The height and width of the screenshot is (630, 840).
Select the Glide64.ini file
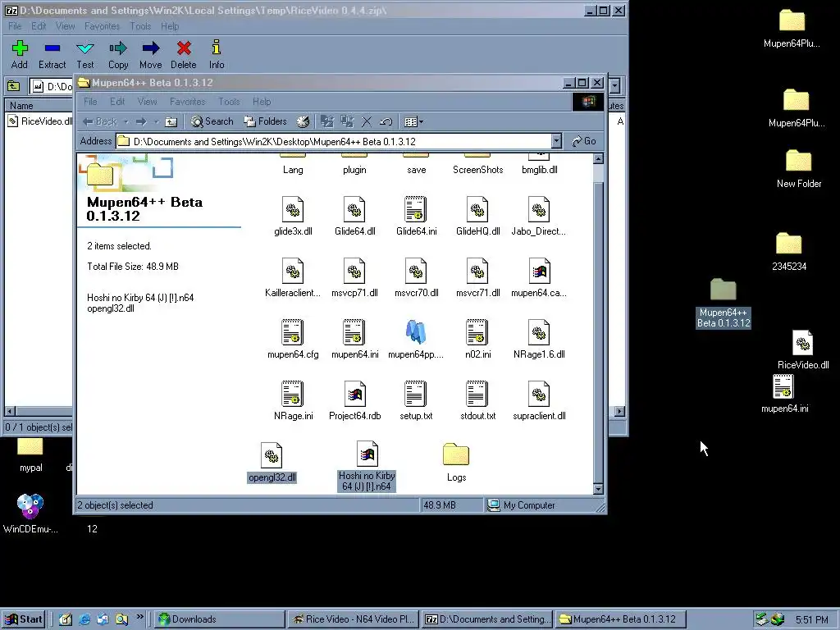[x=416, y=217]
